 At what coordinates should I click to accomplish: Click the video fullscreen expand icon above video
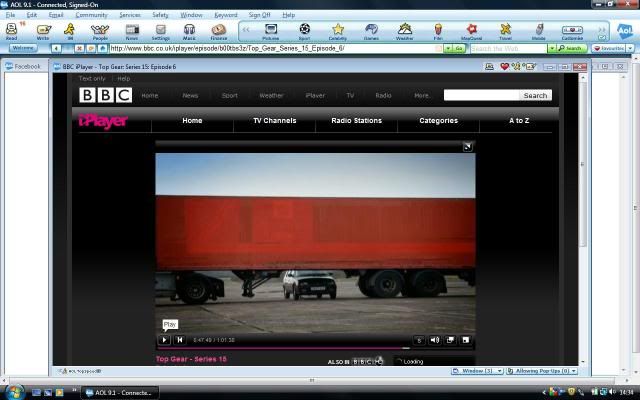pyautogui.click(x=468, y=147)
